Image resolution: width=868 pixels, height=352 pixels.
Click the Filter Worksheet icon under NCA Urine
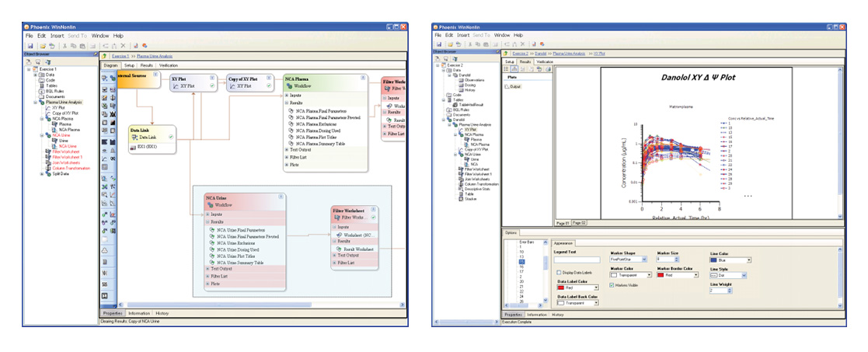pos(337,217)
